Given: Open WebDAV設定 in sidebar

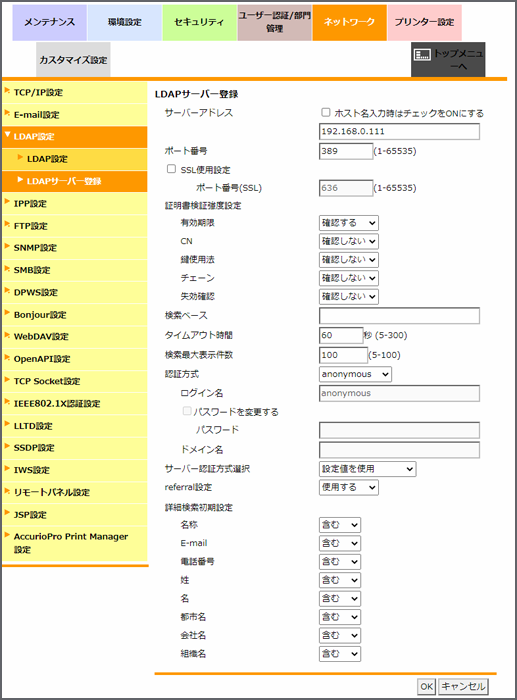Looking at the screenshot, I should click(75, 337).
